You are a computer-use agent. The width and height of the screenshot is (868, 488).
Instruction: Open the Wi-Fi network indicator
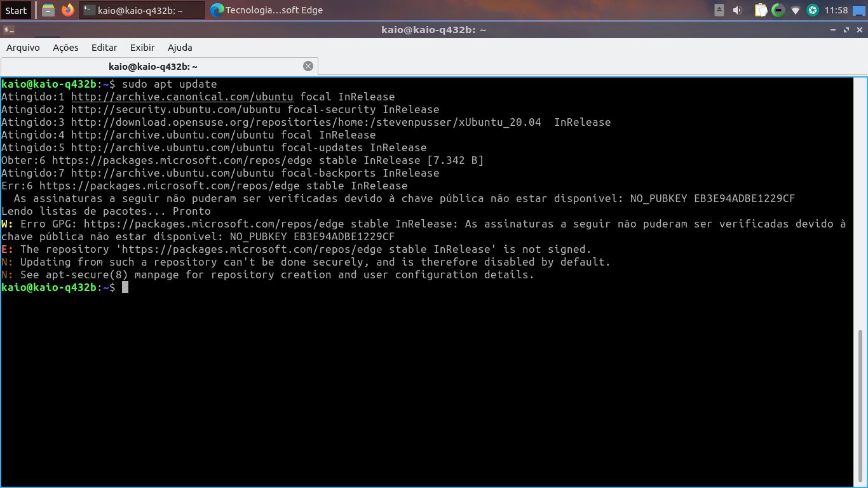796,10
